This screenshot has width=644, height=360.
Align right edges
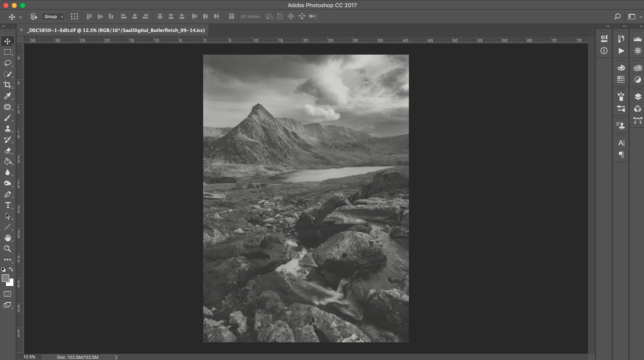(146, 16)
